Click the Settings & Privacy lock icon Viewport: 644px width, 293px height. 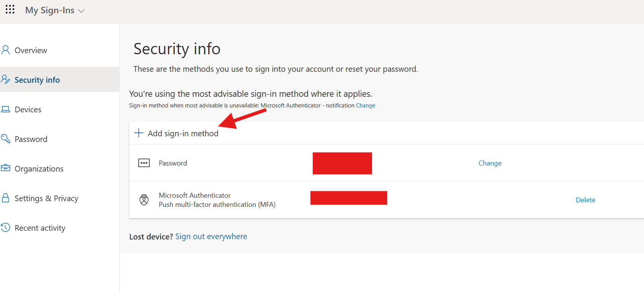coord(5,198)
